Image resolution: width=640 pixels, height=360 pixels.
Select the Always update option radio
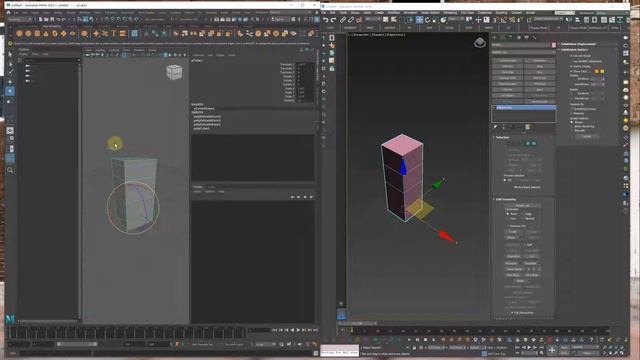pyautogui.click(x=571, y=122)
